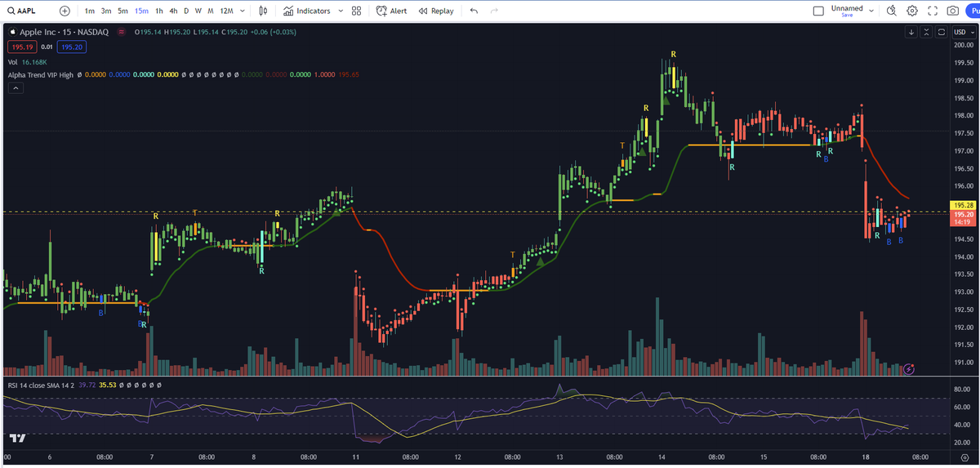Select the W weekly timeframe
Viewport: 980px width, 468px height.
198,11
